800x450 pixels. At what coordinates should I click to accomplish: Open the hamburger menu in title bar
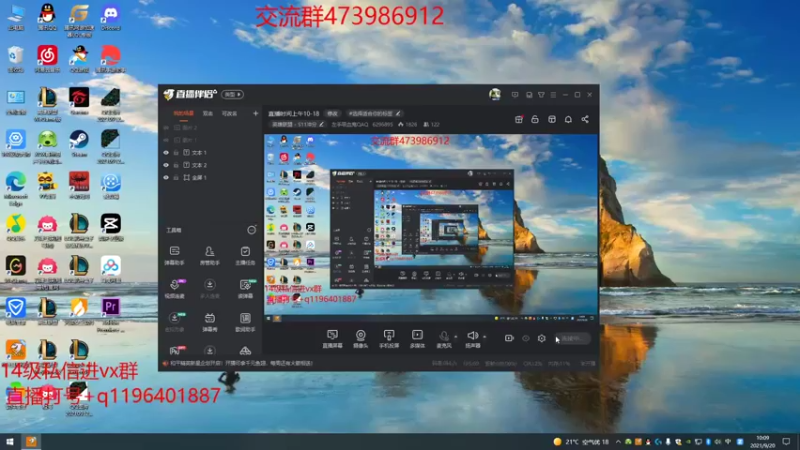(x=553, y=95)
